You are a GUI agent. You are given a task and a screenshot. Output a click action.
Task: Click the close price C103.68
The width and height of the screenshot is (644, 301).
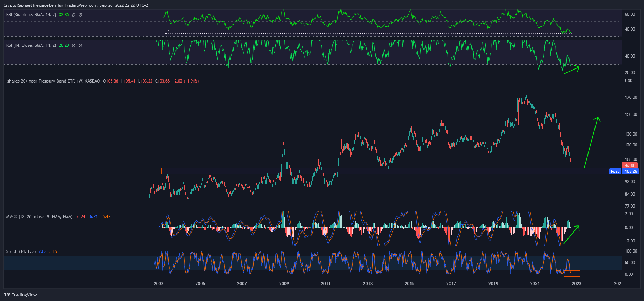pos(162,81)
